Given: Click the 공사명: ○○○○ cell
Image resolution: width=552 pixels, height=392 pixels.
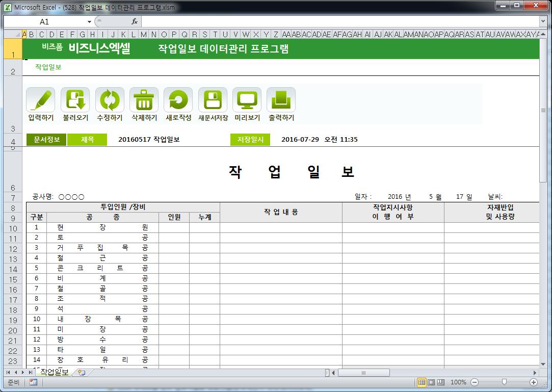Looking at the screenshot, I should [58, 197].
